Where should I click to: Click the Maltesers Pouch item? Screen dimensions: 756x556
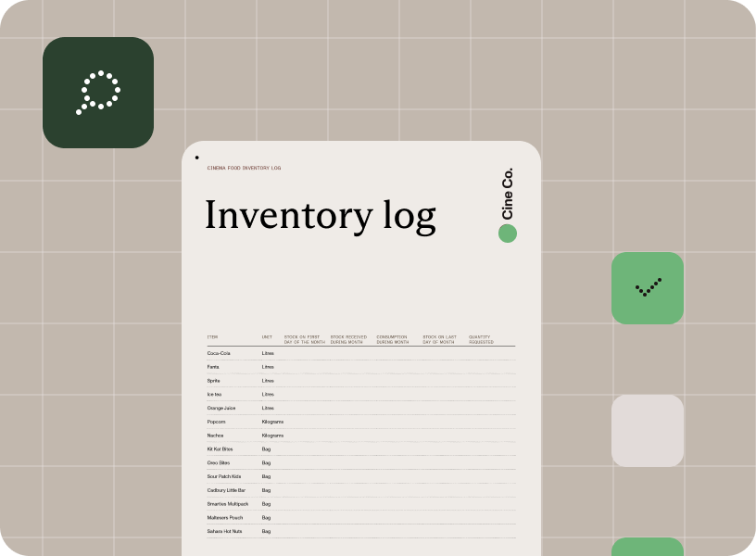coord(225,517)
